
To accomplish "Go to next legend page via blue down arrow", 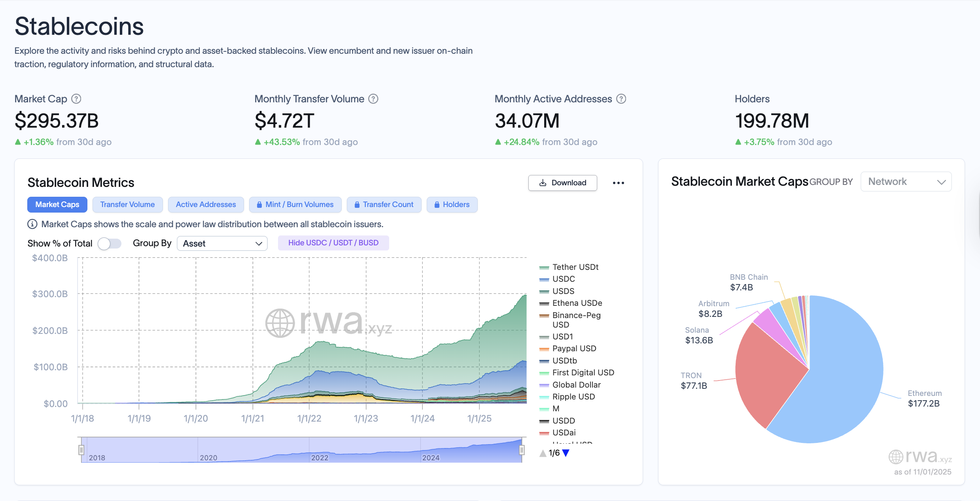I will click(566, 453).
